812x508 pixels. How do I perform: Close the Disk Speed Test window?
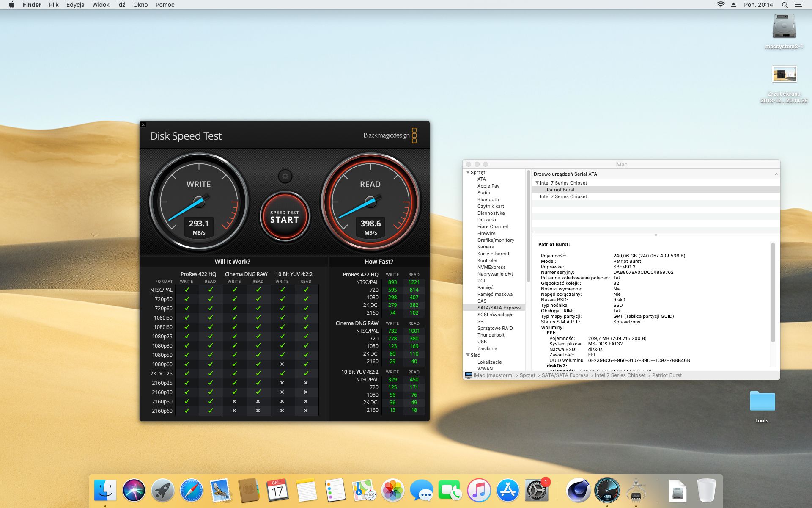(x=143, y=125)
